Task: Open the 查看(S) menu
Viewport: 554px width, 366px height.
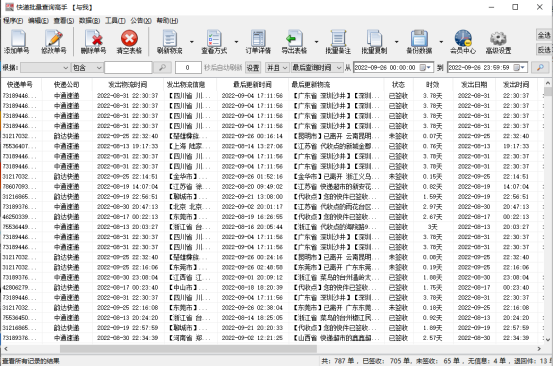Action: [64, 21]
